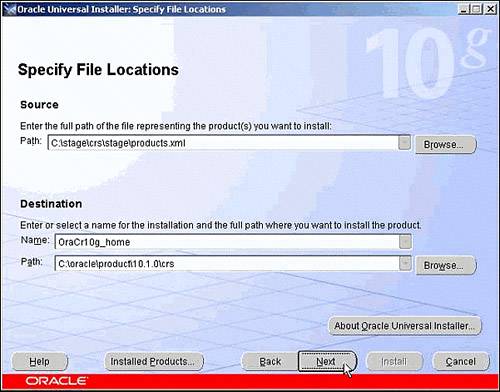Click the greyed Install button

(x=394, y=361)
